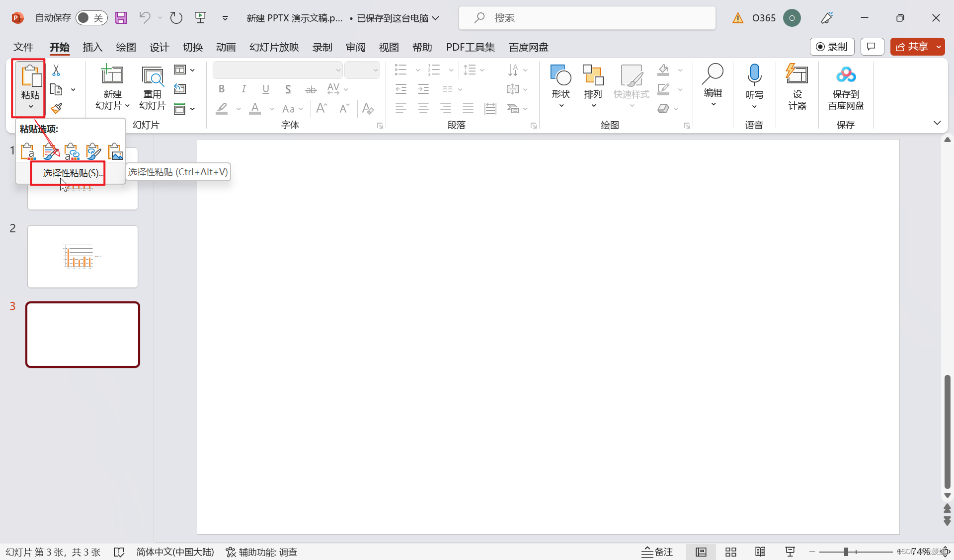Select Paste Special menu entry
954x560 pixels.
73,173
